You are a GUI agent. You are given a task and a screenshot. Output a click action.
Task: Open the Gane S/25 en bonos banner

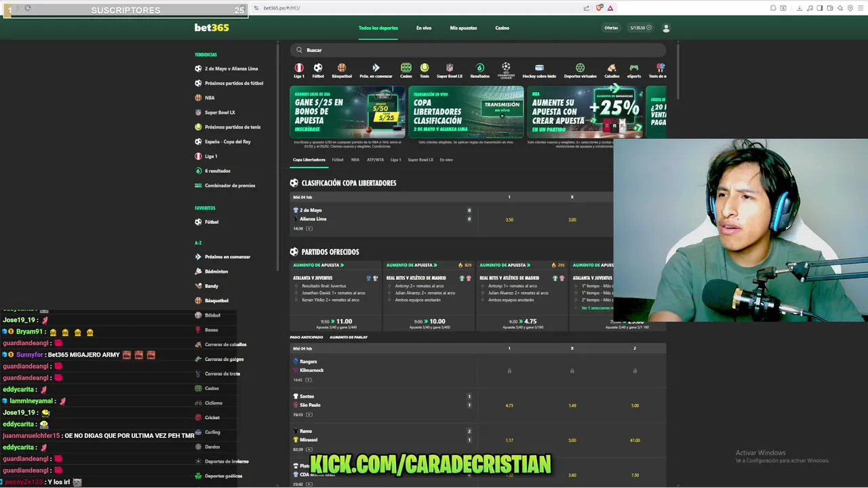pyautogui.click(x=347, y=112)
